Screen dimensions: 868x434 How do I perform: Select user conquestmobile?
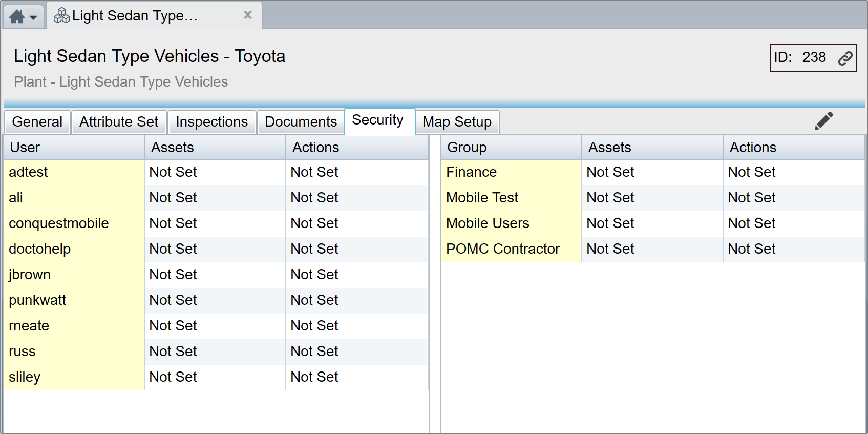74,224
